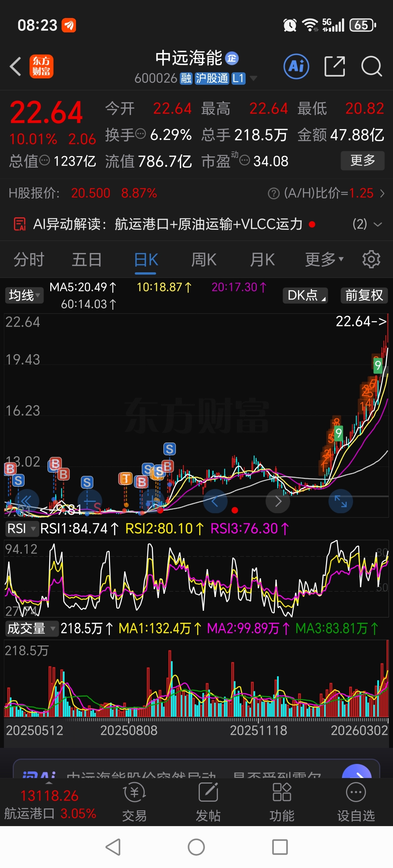Image resolution: width=393 pixels, height=868 pixels.
Task: Toggle the 前复权 adjustment button
Action: (365, 295)
